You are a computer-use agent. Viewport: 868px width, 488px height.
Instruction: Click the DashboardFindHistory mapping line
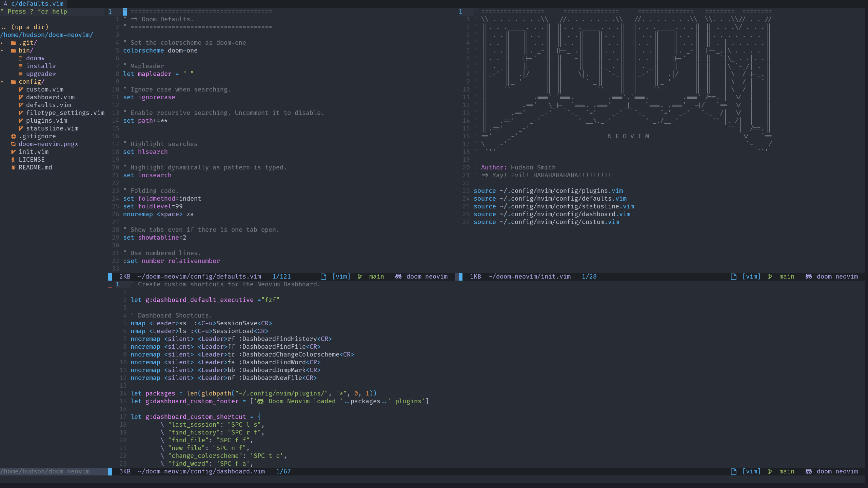point(231,339)
